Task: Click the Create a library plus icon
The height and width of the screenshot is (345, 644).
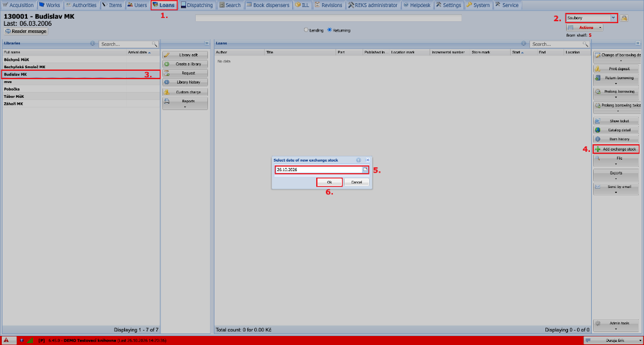Action: pyautogui.click(x=167, y=64)
